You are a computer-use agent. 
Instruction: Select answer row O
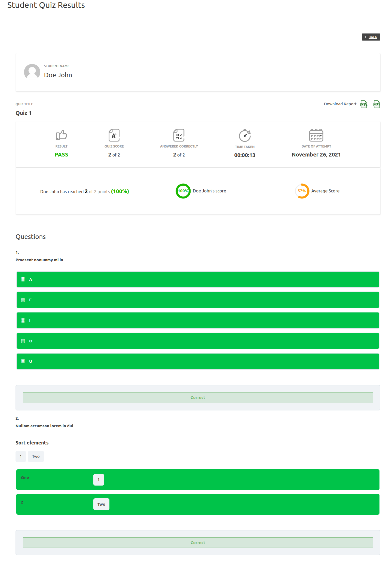[198, 341]
